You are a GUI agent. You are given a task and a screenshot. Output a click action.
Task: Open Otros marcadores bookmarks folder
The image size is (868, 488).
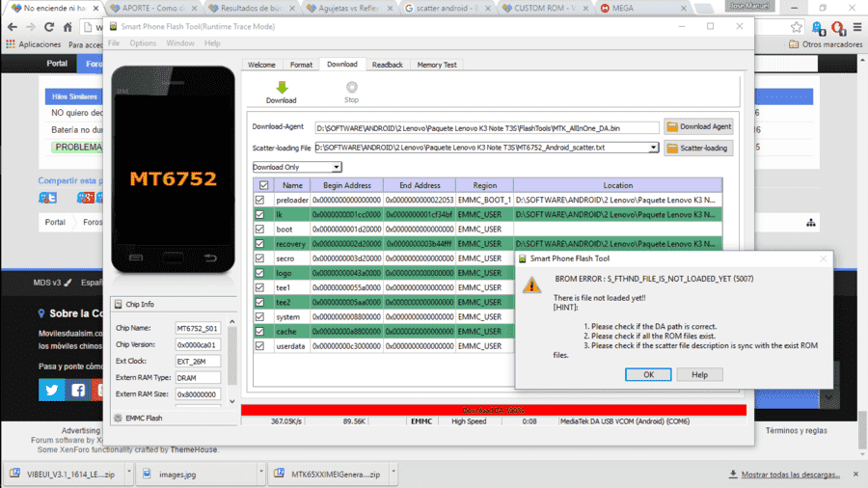pos(826,44)
